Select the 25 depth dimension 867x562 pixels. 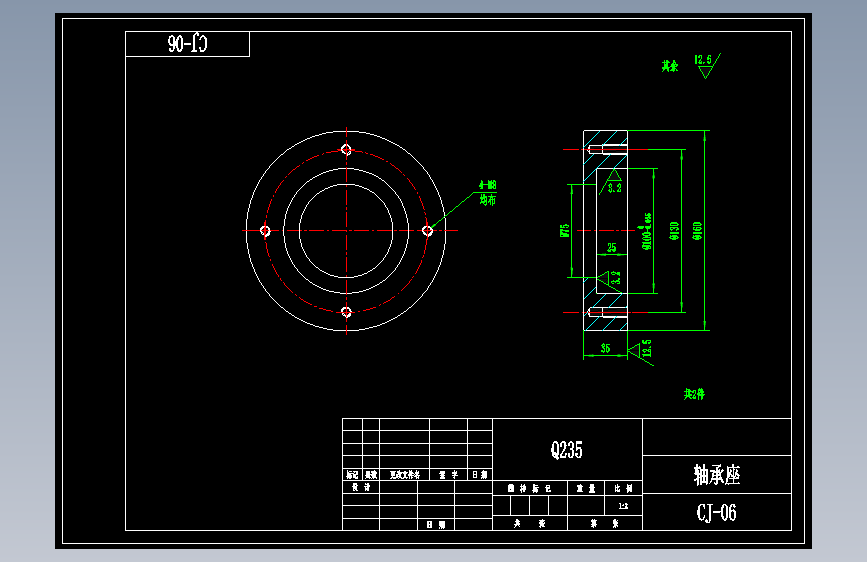pos(612,248)
